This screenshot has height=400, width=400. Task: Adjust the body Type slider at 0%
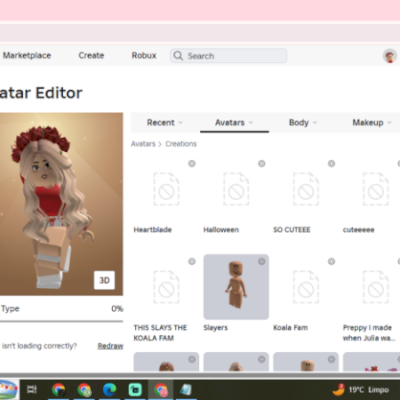tap(61, 321)
